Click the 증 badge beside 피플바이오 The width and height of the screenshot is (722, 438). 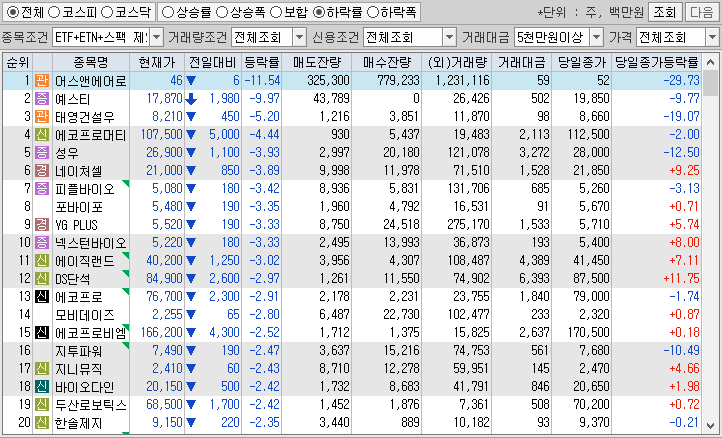coord(42,188)
